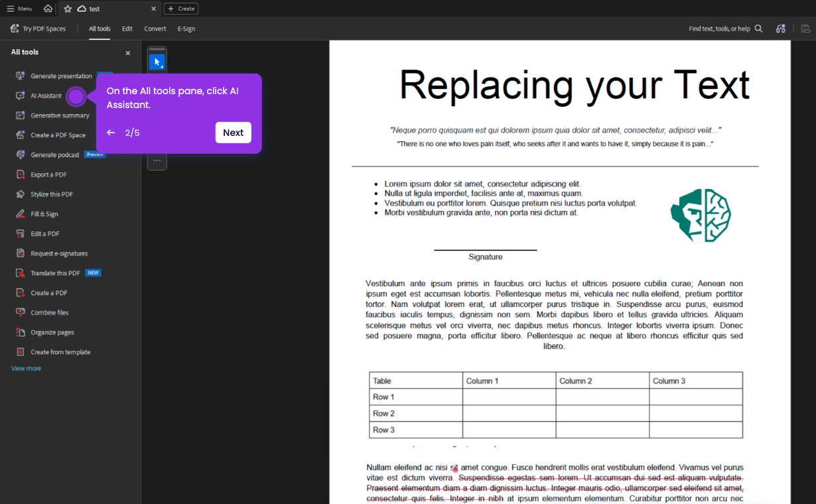Go to the Home view icon
816x504 pixels.
(48, 9)
